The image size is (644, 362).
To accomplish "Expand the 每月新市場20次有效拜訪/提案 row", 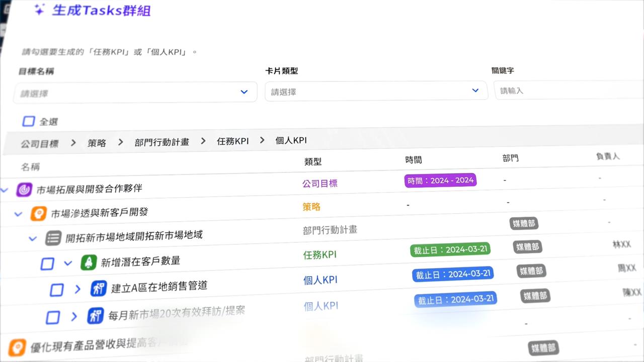I will pos(74,317).
